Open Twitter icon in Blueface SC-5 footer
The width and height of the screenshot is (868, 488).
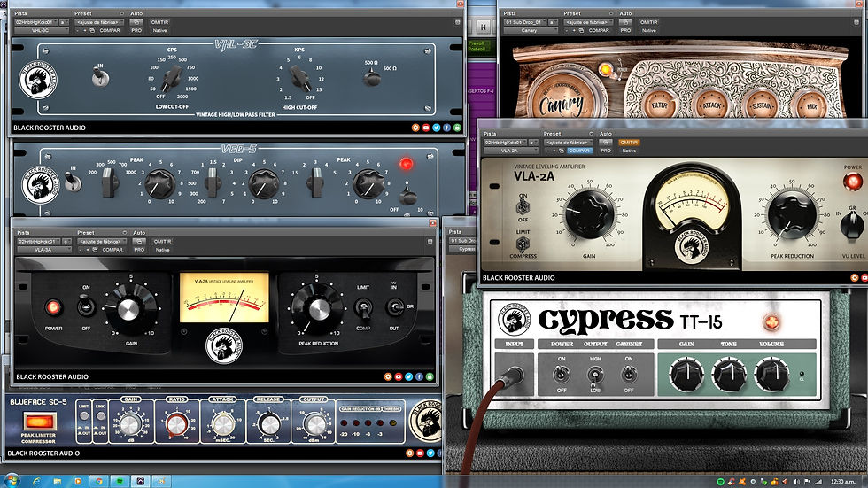[x=430, y=453]
